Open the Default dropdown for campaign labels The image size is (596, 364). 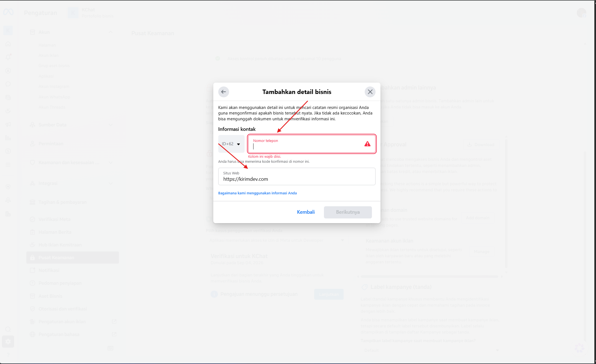click(432, 350)
